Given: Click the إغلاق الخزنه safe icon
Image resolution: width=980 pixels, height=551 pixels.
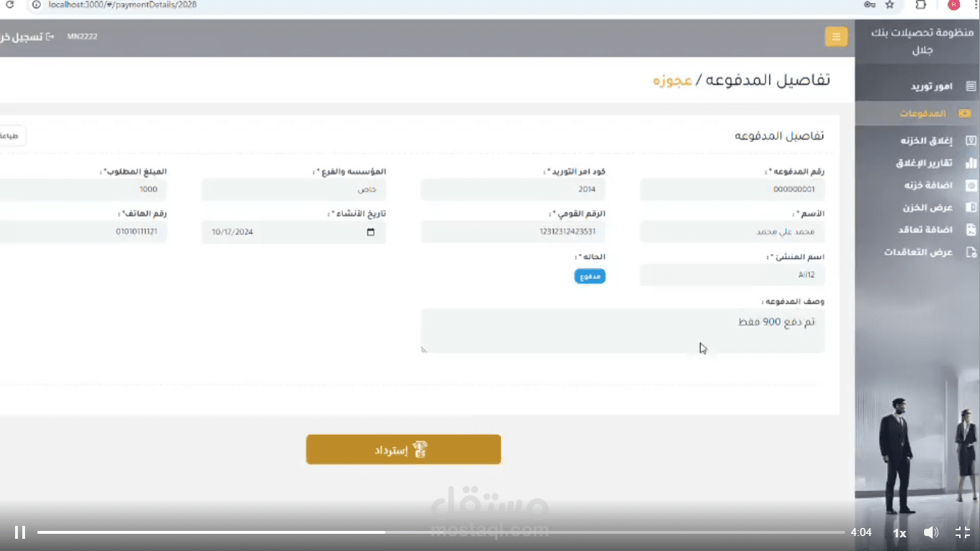Looking at the screenshot, I should [971, 141].
